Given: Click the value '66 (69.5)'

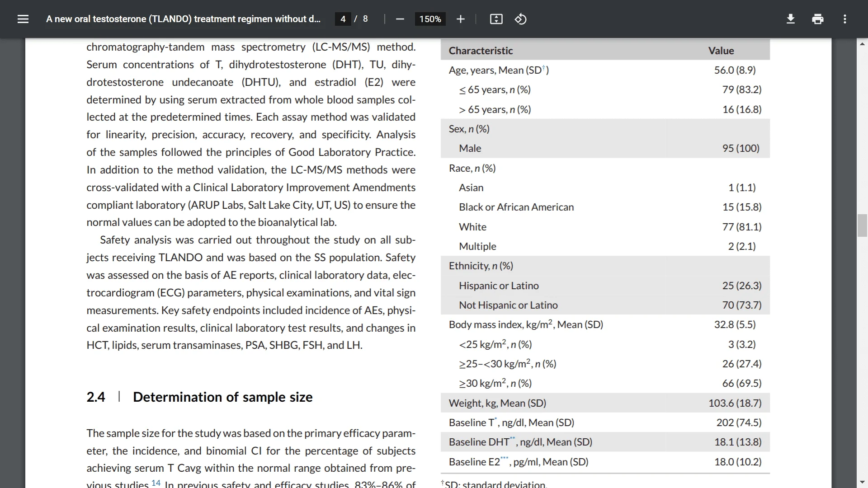Looking at the screenshot, I should (x=742, y=383).
